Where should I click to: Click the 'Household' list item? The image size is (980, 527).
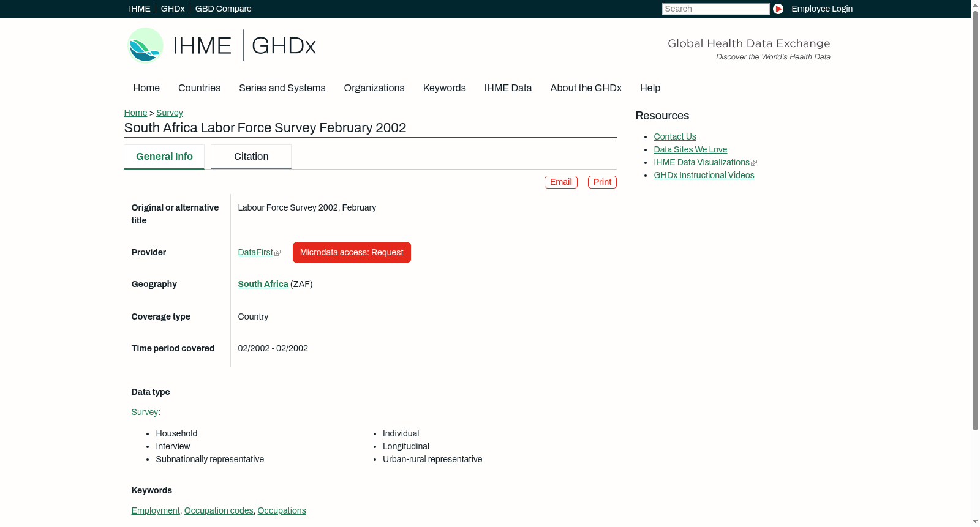point(176,434)
